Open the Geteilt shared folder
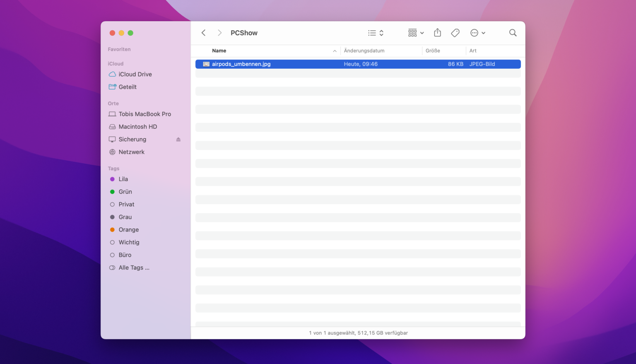This screenshot has height=364, width=636. point(128,87)
